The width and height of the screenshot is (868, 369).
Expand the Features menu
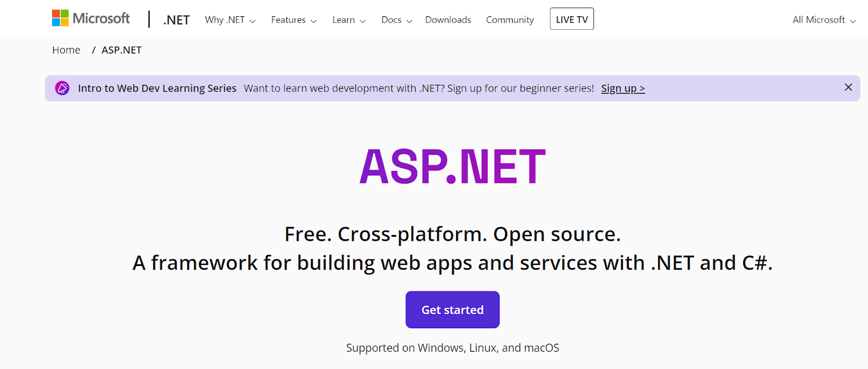[x=293, y=20]
